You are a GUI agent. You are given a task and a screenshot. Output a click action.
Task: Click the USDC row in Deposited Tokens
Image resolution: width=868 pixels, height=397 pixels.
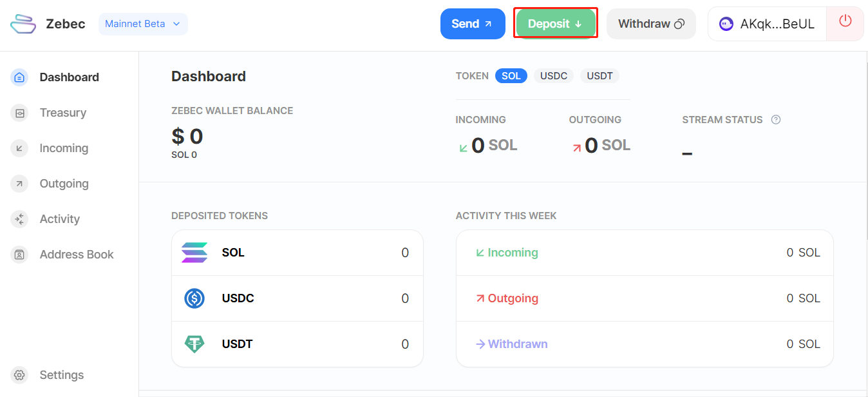(x=297, y=298)
